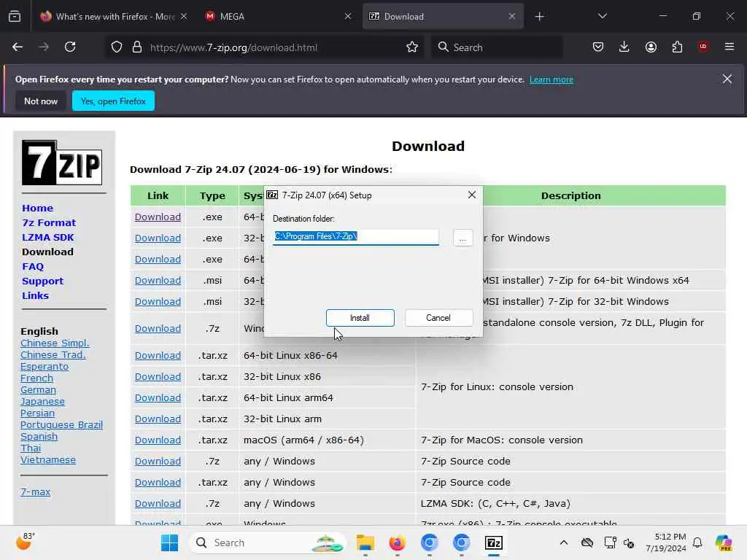Switch language to Vietnamese

(x=48, y=460)
